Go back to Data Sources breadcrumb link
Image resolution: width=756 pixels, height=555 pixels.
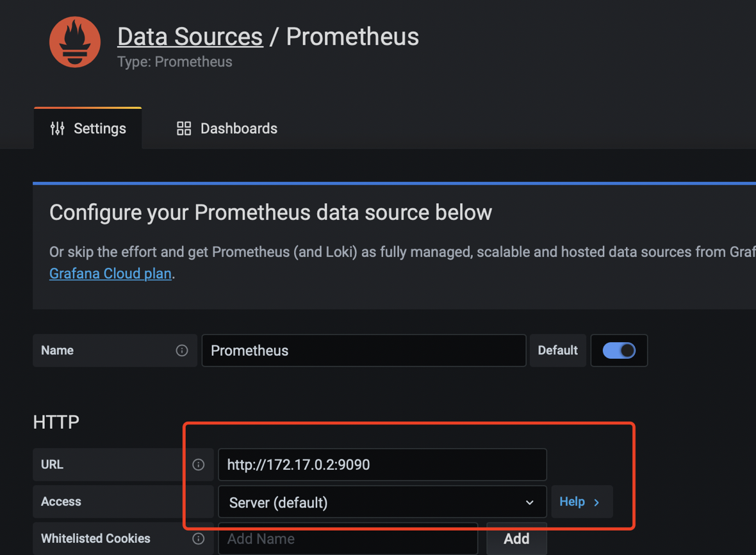coord(190,37)
